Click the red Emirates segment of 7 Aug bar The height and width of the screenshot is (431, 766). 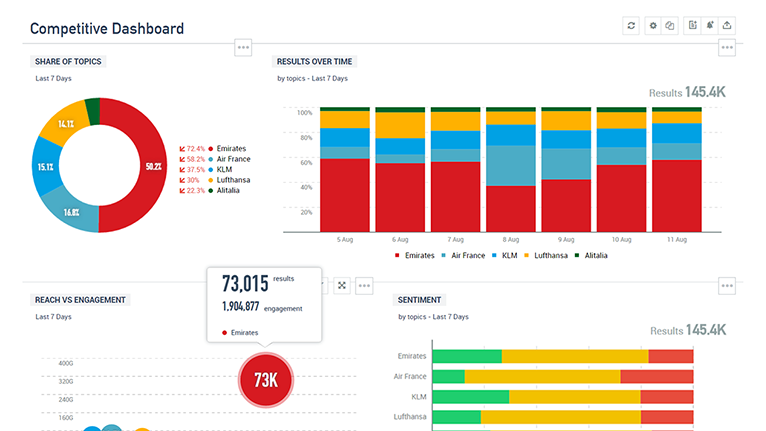455,196
